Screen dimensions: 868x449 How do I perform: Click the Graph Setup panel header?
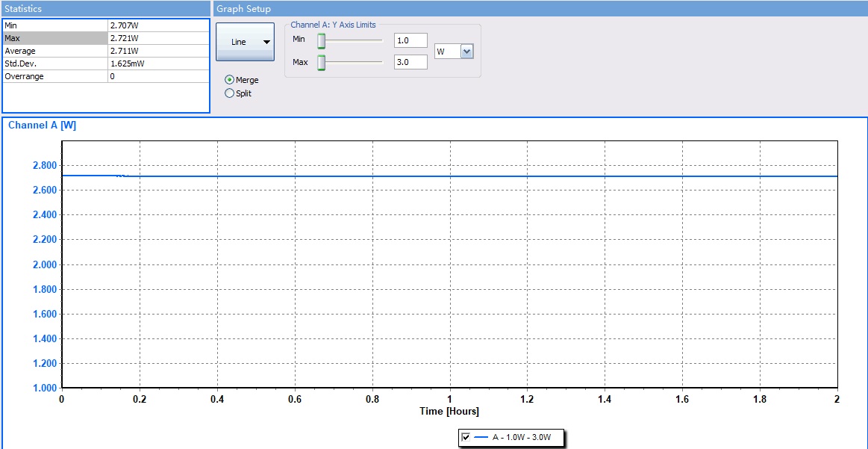coord(243,9)
